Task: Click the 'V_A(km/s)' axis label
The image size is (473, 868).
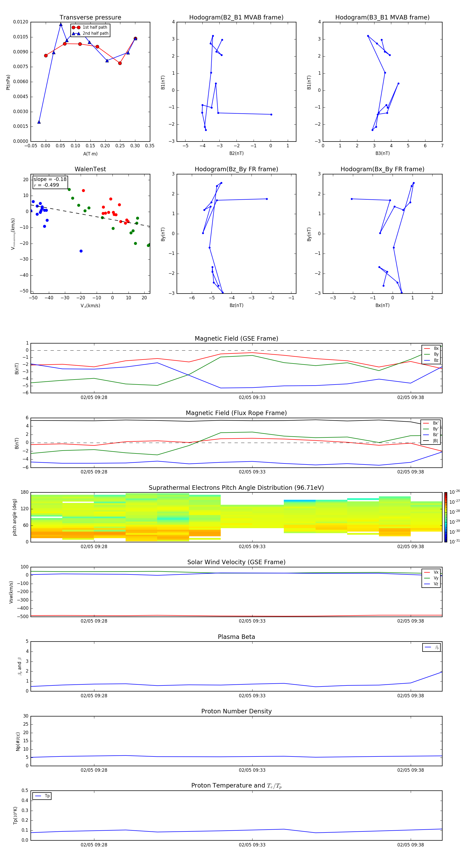Action: pos(90,306)
